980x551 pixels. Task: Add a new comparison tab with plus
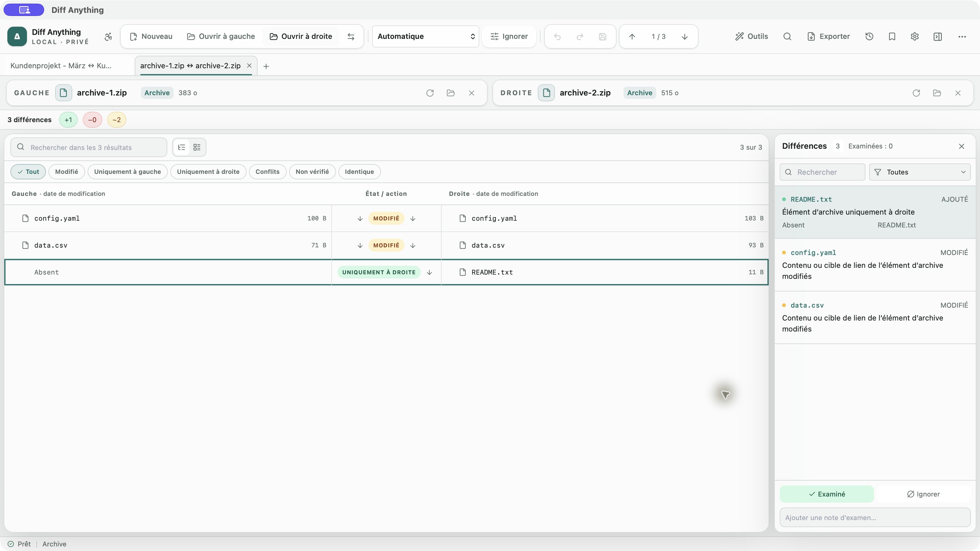[x=266, y=66]
